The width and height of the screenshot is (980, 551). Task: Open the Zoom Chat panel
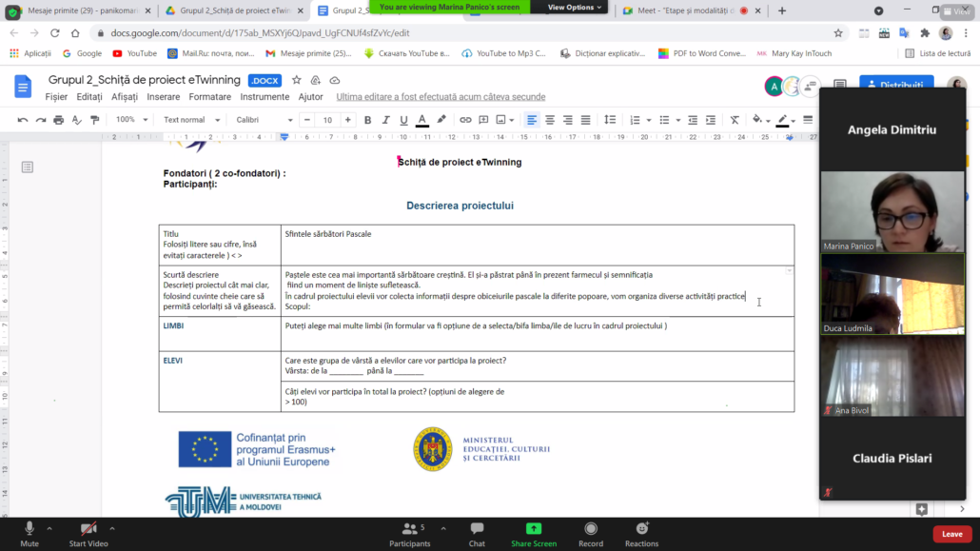(477, 533)
